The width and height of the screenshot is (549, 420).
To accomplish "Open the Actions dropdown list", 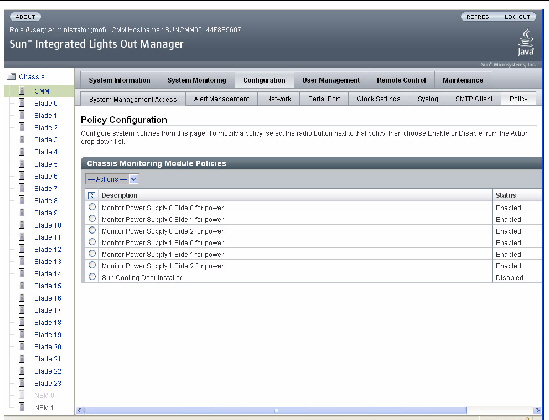I will [112, 179].
